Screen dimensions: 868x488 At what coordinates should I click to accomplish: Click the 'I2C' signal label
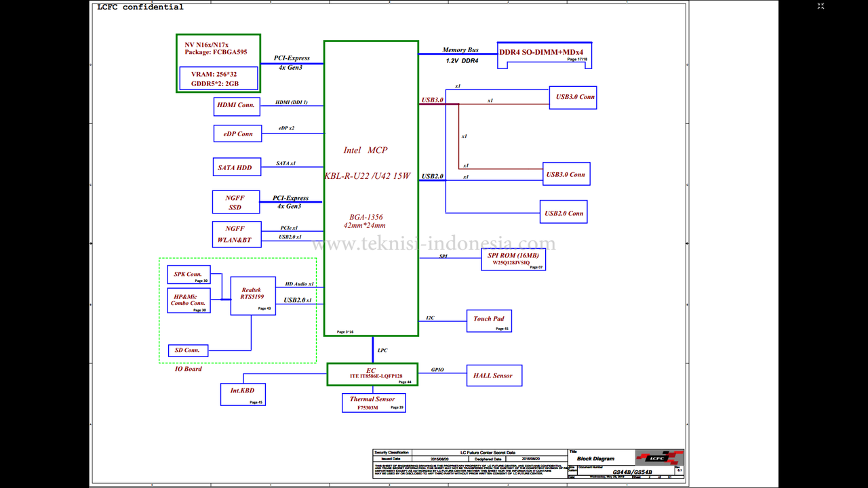tap(430, 318)
